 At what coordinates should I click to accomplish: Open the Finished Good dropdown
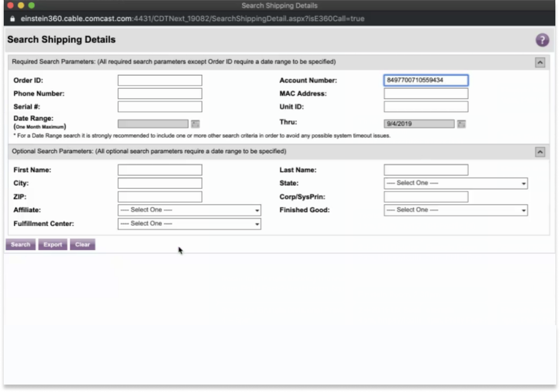pyautogui.click(x=456, y=210)
